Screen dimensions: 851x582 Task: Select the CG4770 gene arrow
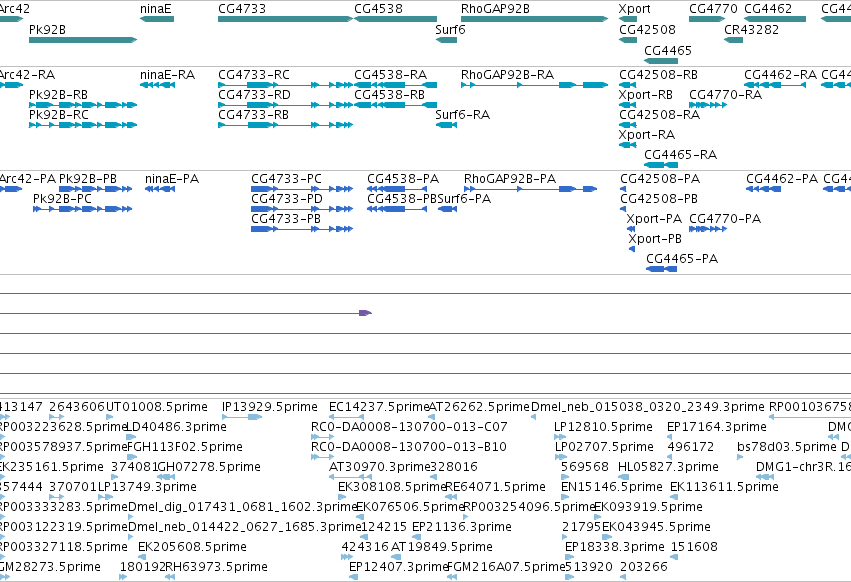(707, 19)
